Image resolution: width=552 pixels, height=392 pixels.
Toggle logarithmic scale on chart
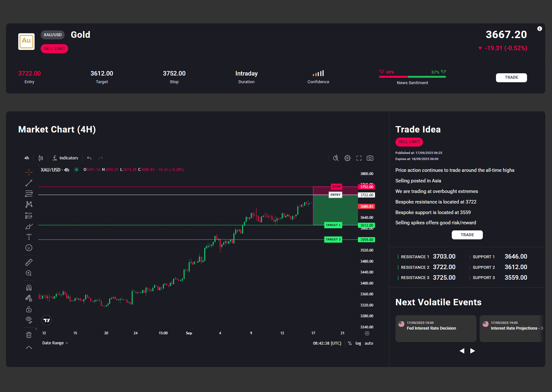[x=358, y=343]
